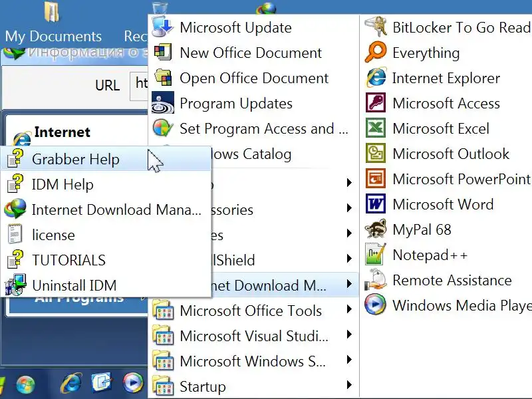Viewport: 532px width, 399px height.
Task: Click the Show Desktop taskbar icon
Action: pos(102,384)
